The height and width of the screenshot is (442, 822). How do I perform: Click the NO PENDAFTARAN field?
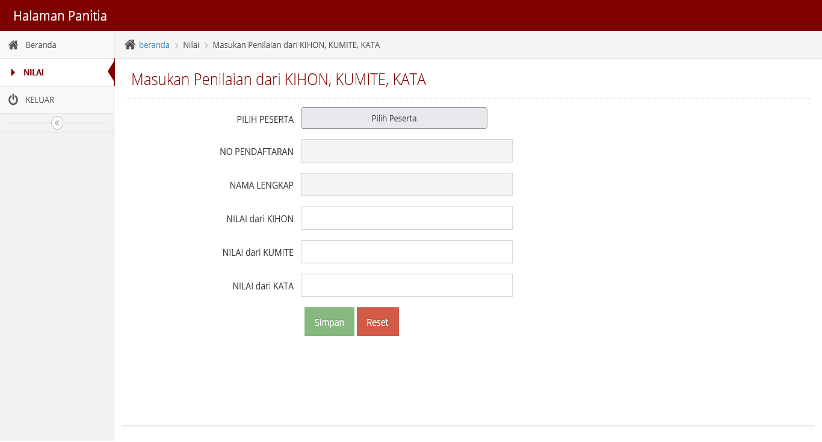click(x=407, y=151)
